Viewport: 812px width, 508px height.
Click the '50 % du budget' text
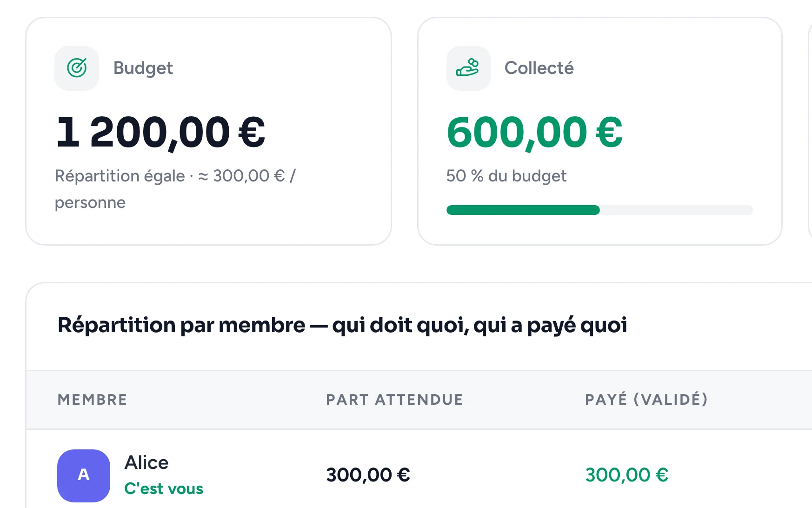(506, 176)
